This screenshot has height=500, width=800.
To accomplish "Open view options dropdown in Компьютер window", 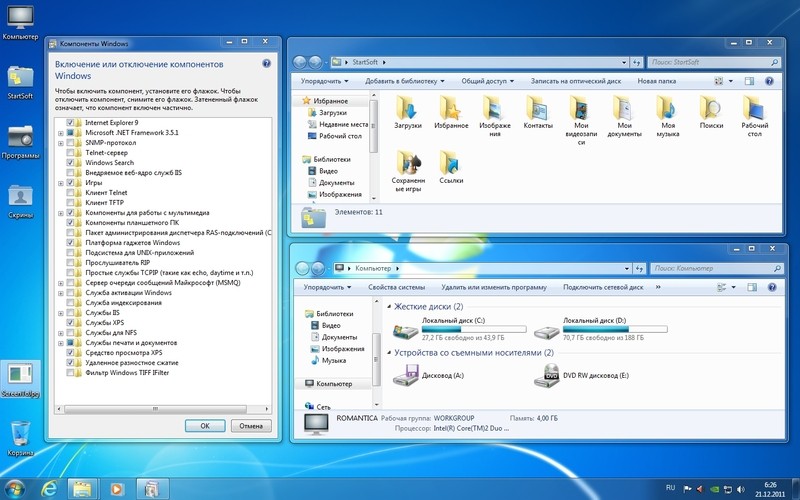I will click(x=734, y=287).
